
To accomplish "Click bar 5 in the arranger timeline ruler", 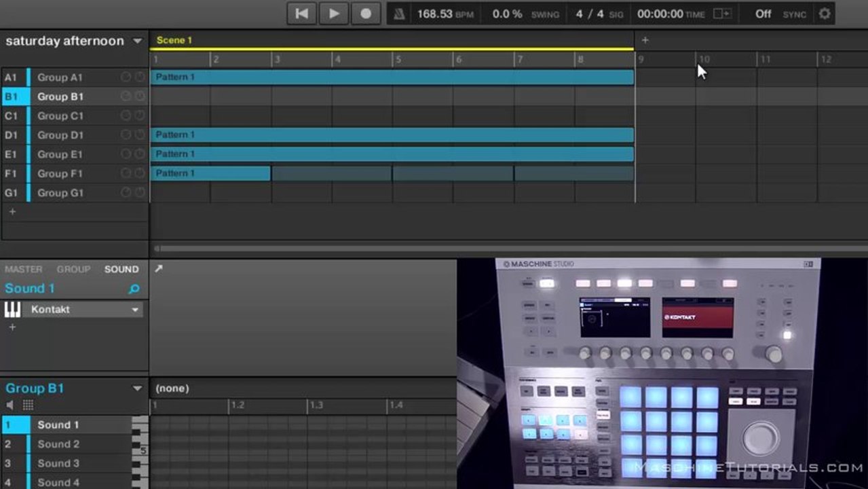I will click(x=399, y=60).
